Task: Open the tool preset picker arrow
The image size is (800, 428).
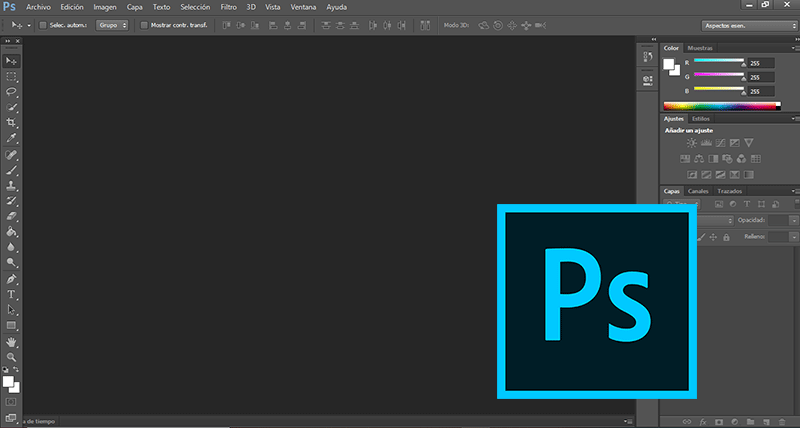Action: 29,25
